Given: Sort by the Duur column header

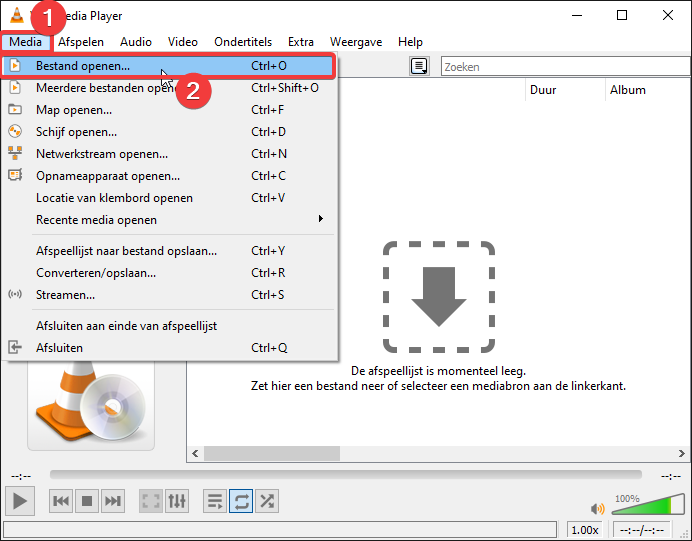Looking at the screenshot, I should coord(565,90).
